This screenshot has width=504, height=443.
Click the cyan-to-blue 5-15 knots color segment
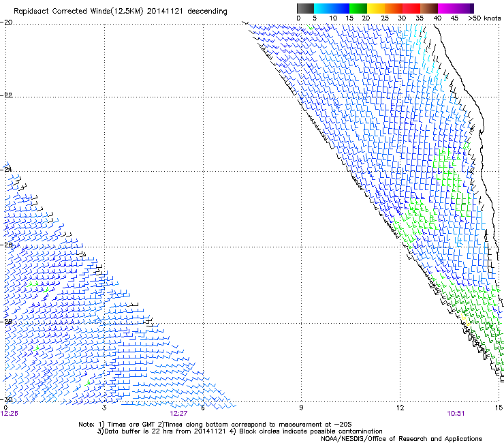332,8
